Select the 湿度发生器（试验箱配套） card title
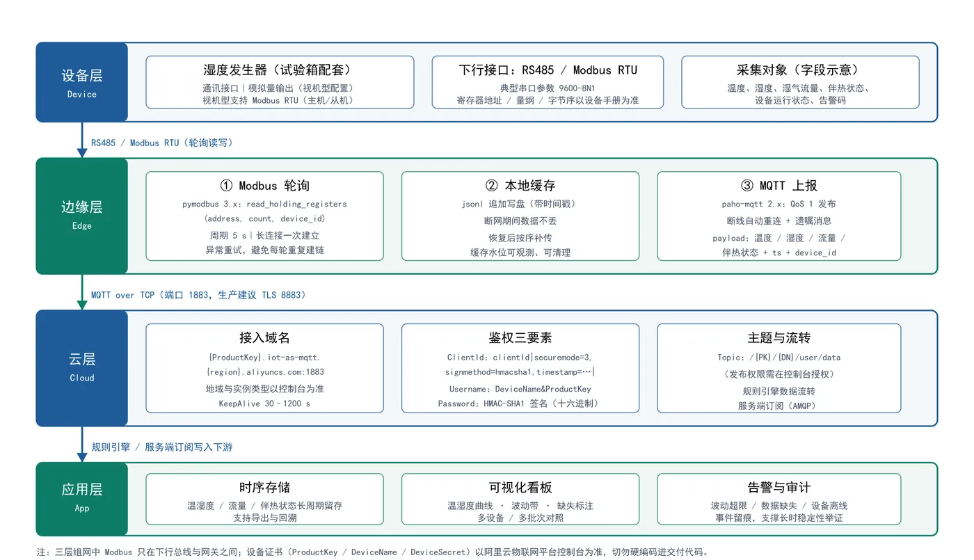This screenshot has width=974, height=560. pyautogui.click(x=280, y=70)
